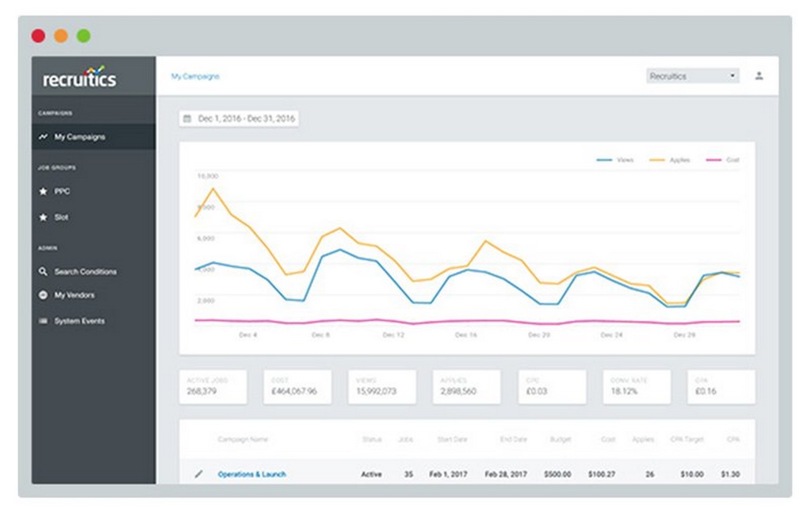Toggle the Views series in the legend

[x=615, y=160]
